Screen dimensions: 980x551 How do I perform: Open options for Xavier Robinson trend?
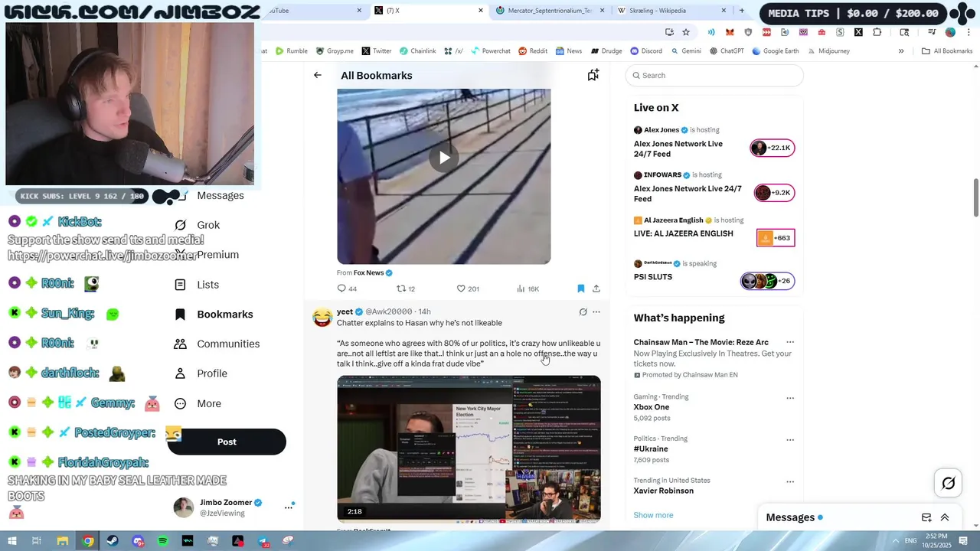(790, 482)
